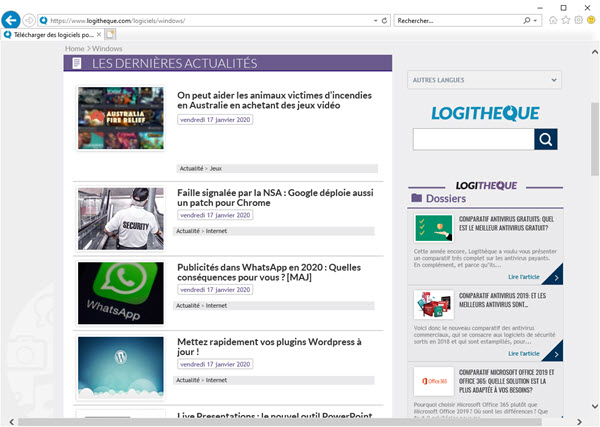The width and height of the screenshot is (600, 427).
Task: Open favorites star icon
Action: click(x=566, y=20)
